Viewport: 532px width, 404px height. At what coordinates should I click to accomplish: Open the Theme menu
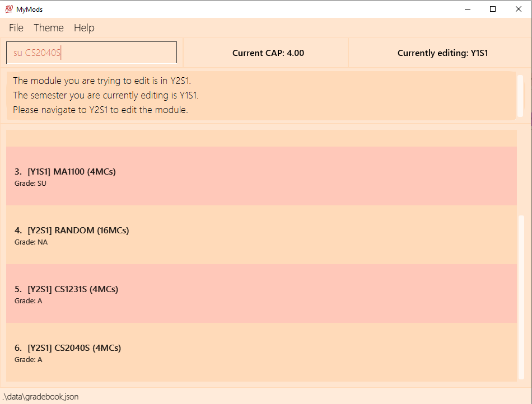(x=49, y=28)
